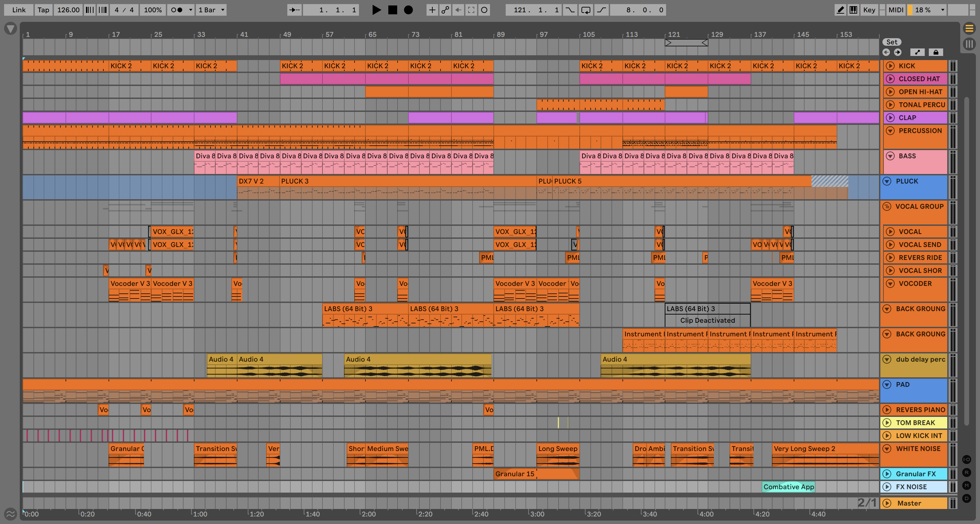Click the Tap tempo button
This screenshot has height=524, width=980.
(x=43, y=10)
